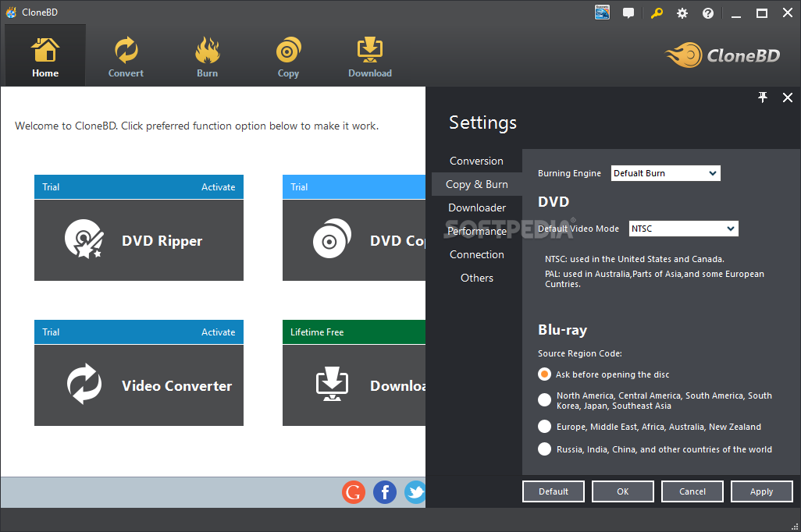Open the Burn tab
This screenshot has height=532, width=801.
(x=207, y=55)
